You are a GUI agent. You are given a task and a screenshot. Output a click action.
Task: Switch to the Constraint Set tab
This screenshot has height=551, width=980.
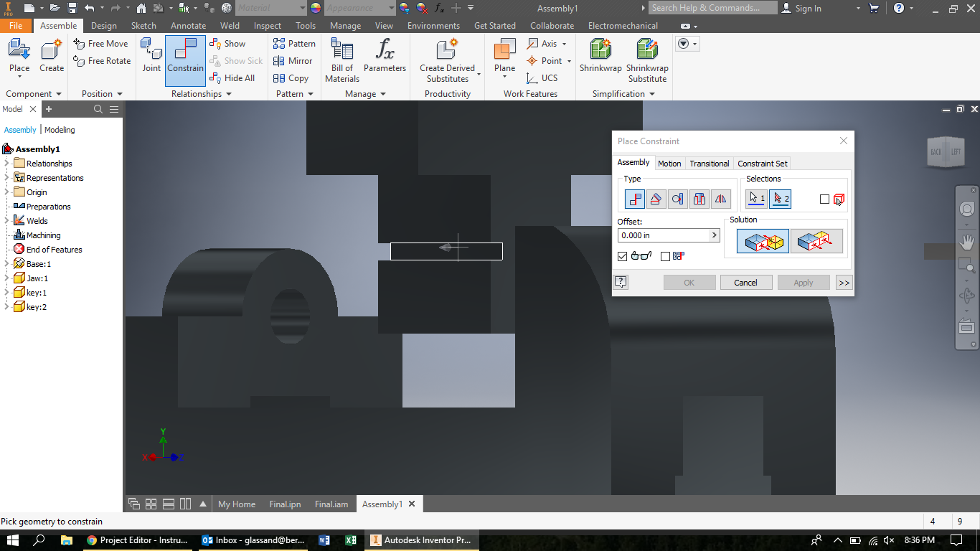[763, 164]
